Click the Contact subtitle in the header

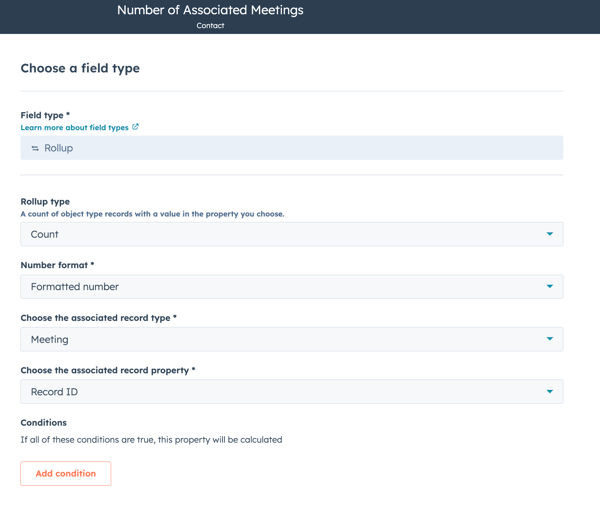pos(210,26)
